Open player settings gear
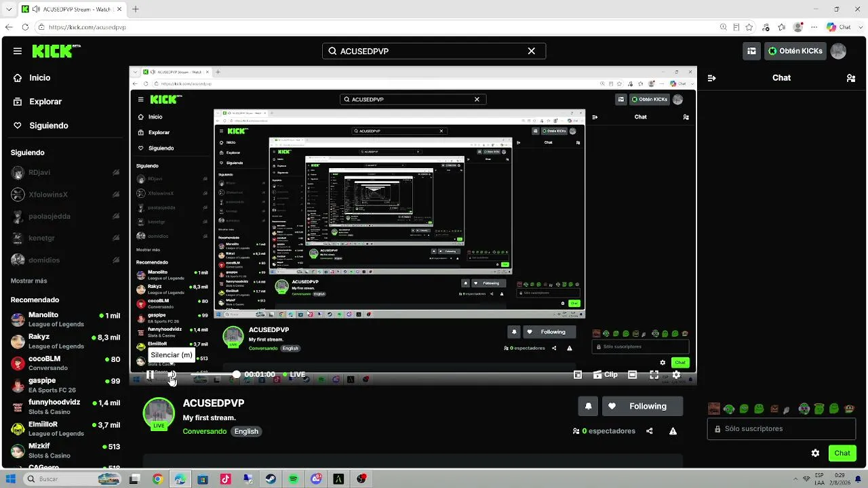The height and width of the screenshot is (488, 868). pyautogui.click(x=676, y=374)
